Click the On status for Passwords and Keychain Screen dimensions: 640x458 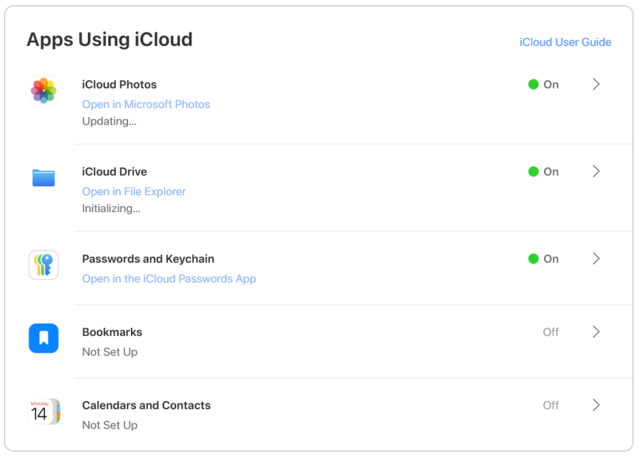pyautogui.click(x=543, y=259)
